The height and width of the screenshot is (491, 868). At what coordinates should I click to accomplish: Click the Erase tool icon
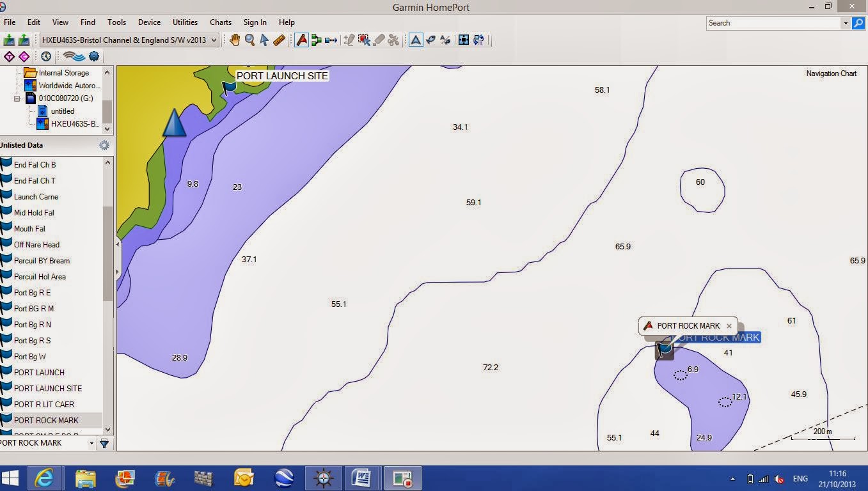pyautogui.click(x=379, y=40)
